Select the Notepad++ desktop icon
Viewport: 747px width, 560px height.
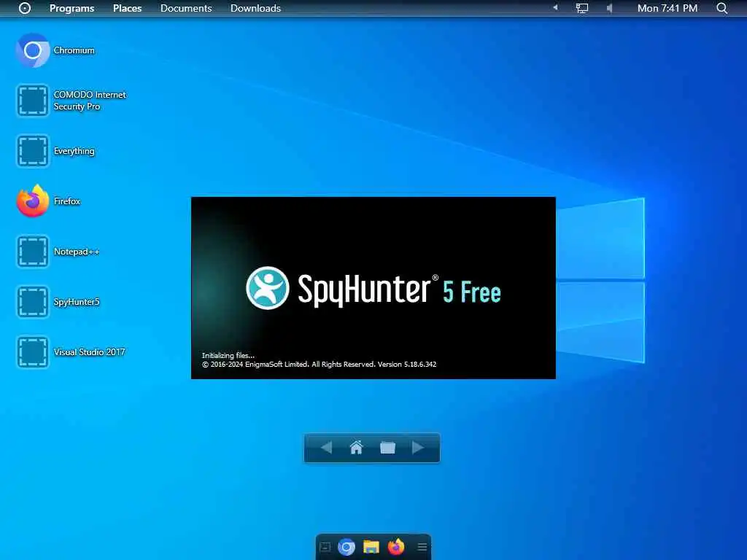tap(32, 252)
